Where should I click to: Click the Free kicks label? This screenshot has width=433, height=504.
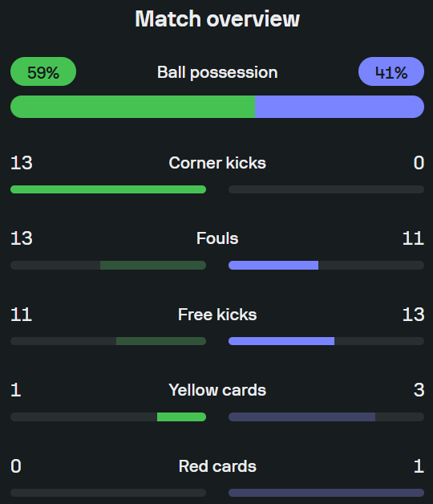(217, 315)
